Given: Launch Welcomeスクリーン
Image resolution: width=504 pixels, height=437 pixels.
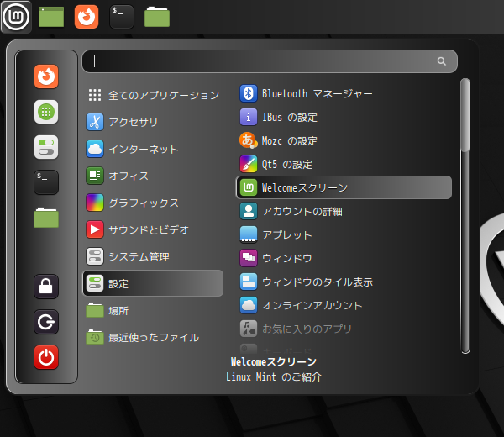Looking at the screenshot, I should 344,187.
